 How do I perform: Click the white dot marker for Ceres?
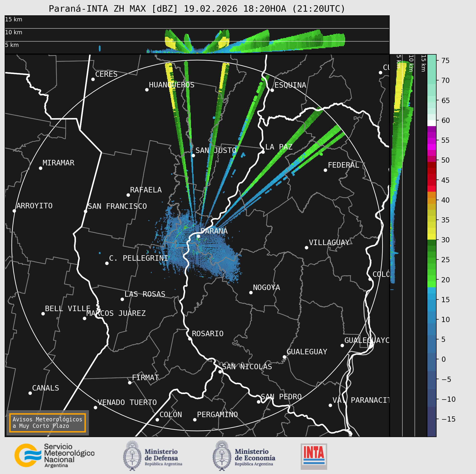click(x=93, y=79)
